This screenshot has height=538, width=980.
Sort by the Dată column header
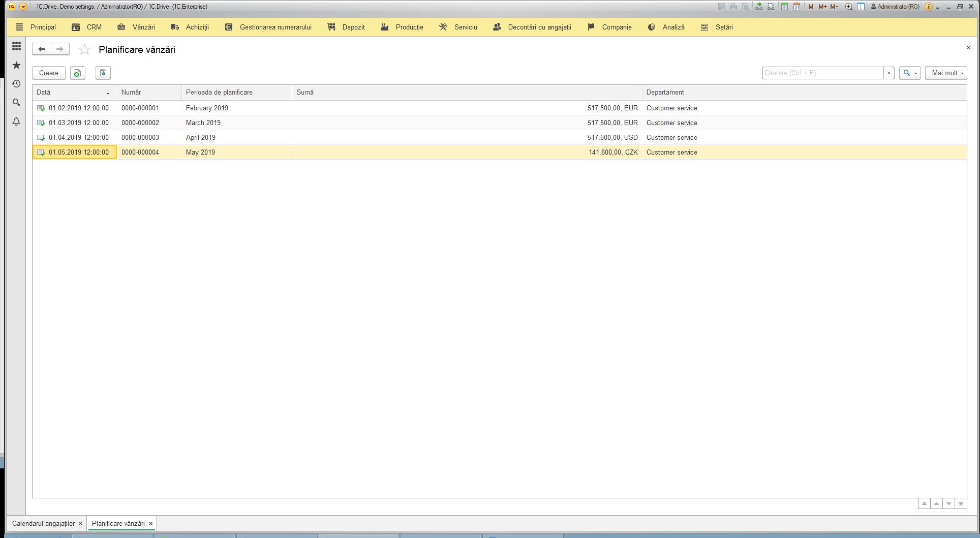coord(74,93)
